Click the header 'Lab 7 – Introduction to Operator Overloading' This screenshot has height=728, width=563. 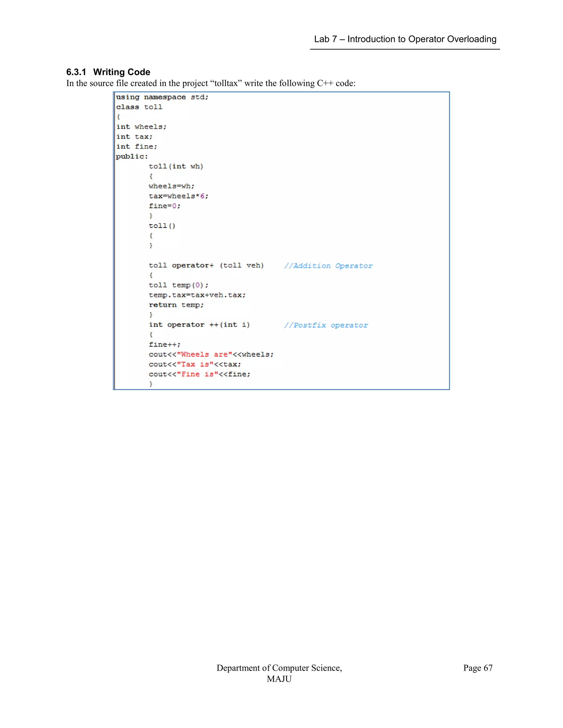coord(405,39)
